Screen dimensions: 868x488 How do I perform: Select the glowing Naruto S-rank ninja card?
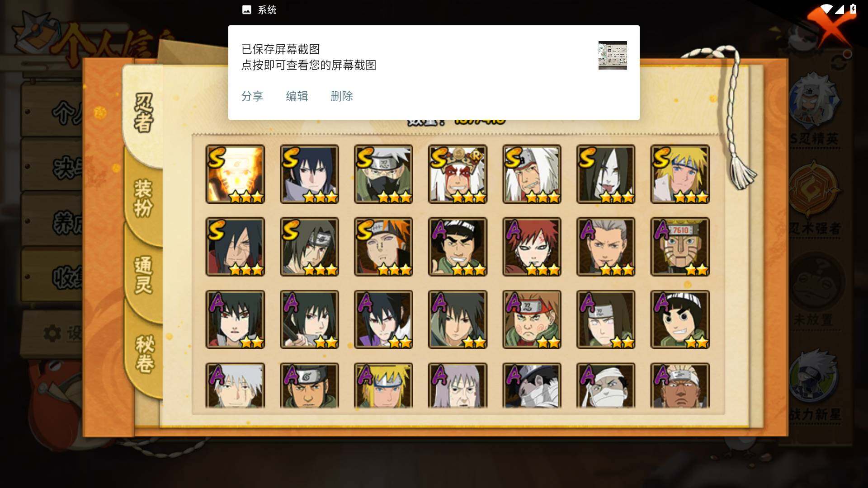[x=235, y=174]
